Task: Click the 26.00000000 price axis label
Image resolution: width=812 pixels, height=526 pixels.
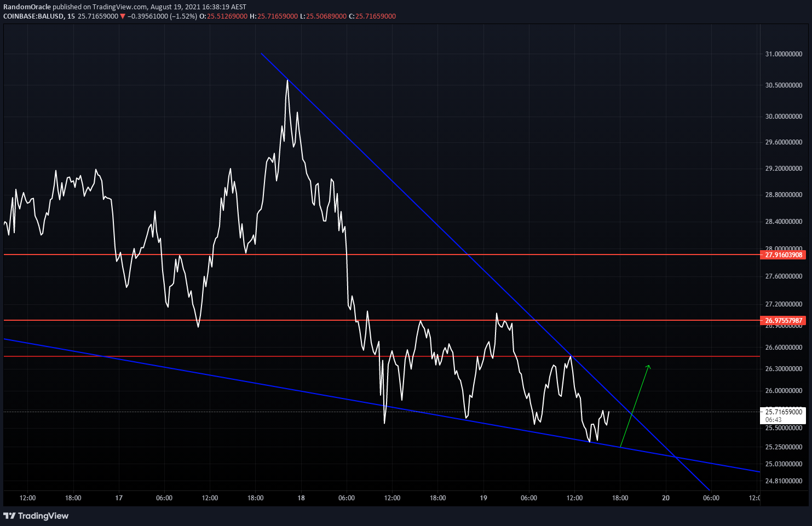Action: pyautogui.click(x=784, y=391)
